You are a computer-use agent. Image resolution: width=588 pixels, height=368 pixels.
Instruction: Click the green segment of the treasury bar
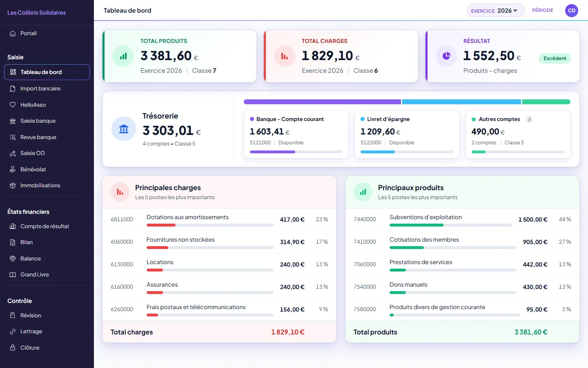click(546, 102)
